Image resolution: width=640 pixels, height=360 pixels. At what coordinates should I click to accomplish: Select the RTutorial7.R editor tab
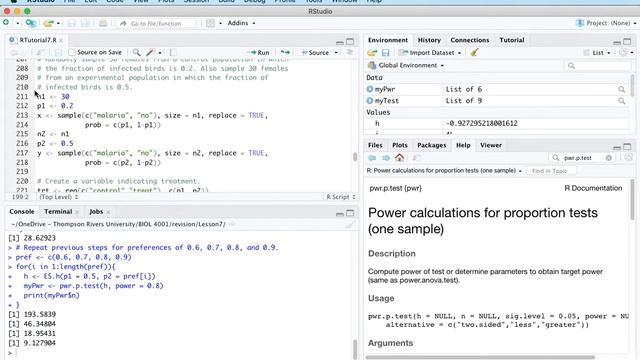pos(38,40)
